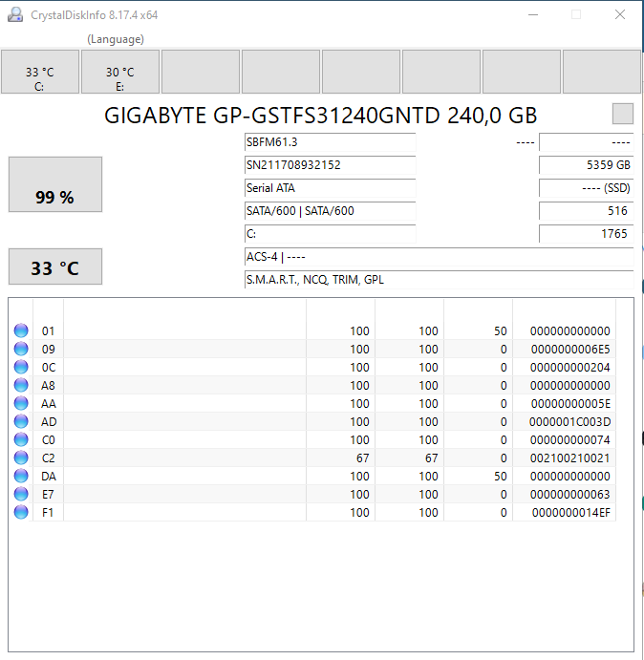Open the (Language) menu

[x=116, y=39]
